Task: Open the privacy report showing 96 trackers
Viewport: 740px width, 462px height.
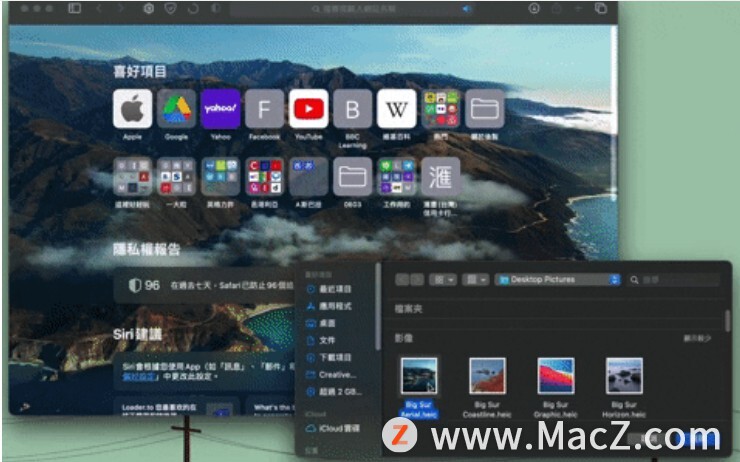Action: [x=205, y=285]
